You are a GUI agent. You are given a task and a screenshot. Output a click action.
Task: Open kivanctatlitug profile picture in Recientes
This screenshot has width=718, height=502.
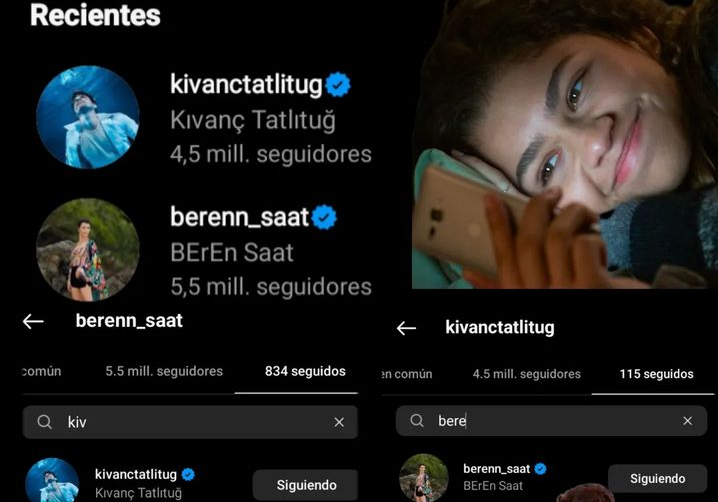(x=87, y=117)
